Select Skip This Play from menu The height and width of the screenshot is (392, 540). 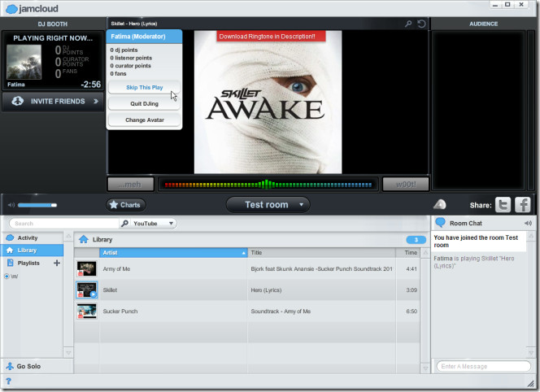pos(144,87)
